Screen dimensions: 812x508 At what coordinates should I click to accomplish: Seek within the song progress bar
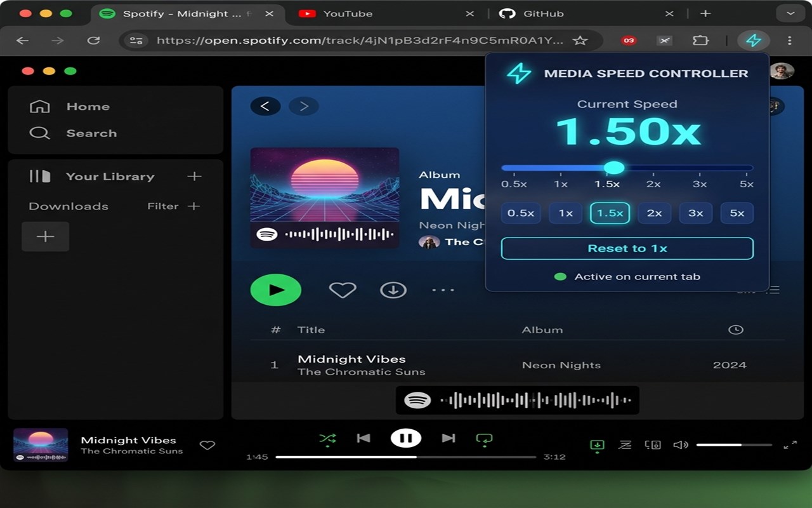pyautogui.click(x=406, y=457)
